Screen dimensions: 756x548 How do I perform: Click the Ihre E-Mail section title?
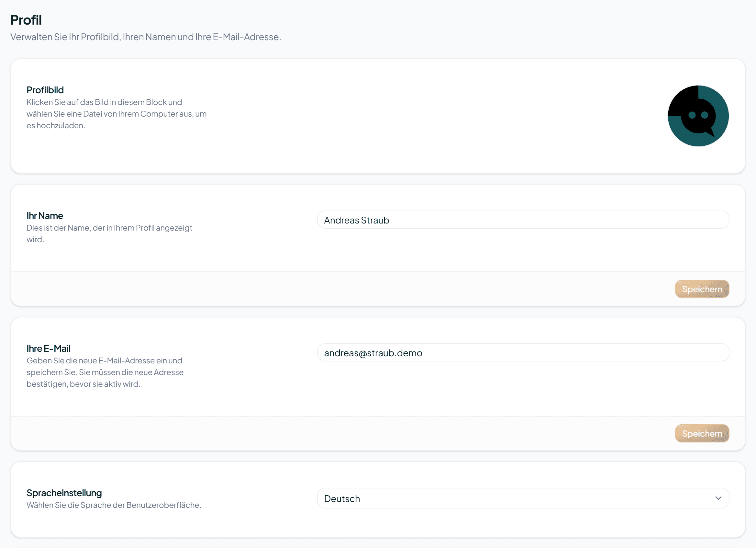click(x=48, y=348)
